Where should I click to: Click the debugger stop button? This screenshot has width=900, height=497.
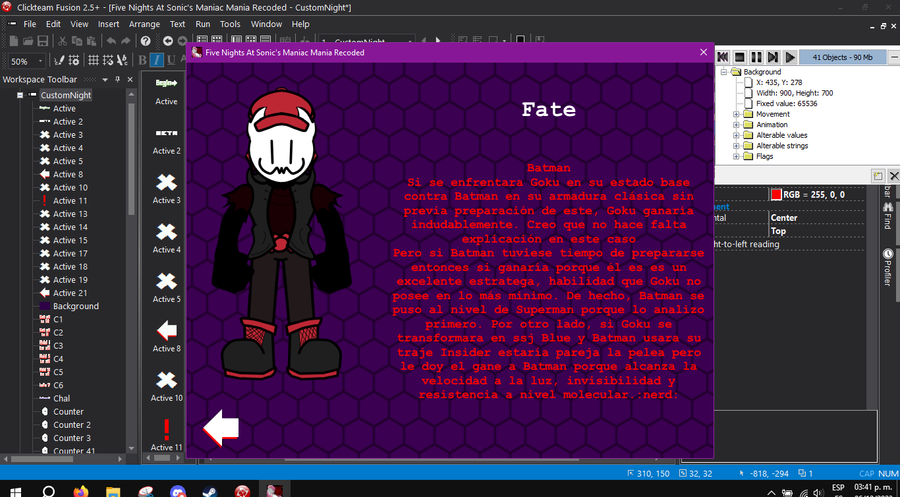click(x=740, y=57)
